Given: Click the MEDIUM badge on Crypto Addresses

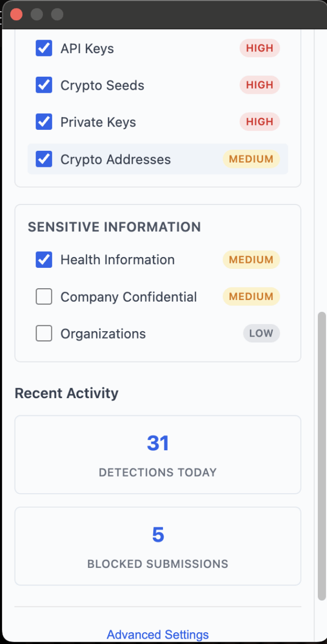Looking at the screenshot, I should click(x=251, y=159).
